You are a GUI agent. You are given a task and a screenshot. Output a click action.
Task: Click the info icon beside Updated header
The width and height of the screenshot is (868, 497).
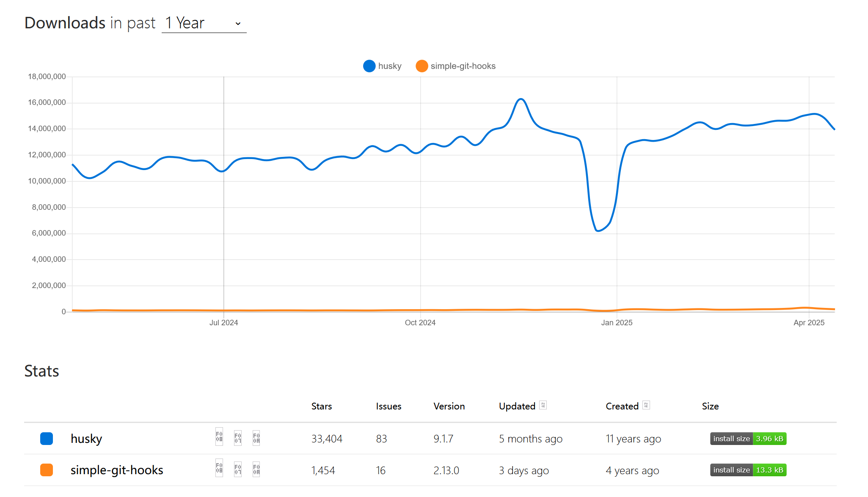[543, 405]
